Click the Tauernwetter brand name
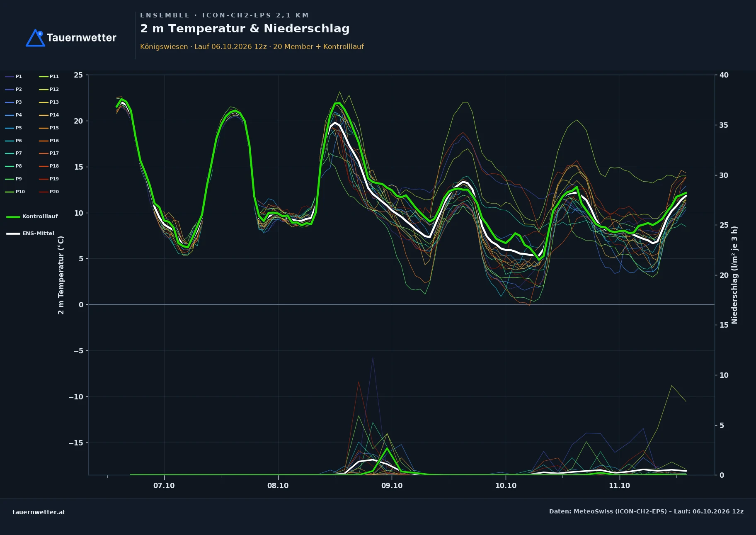The image size is (756, 535). pos(82,38)
